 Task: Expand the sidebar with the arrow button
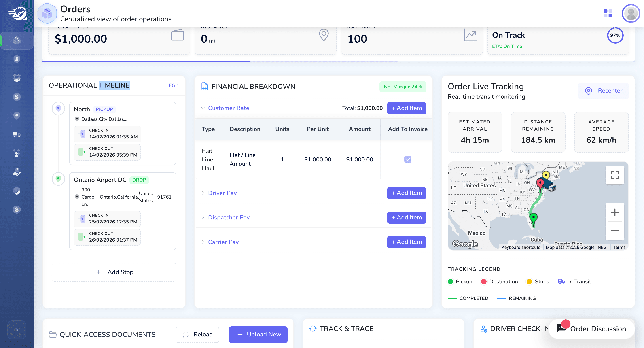click(17, 330)
